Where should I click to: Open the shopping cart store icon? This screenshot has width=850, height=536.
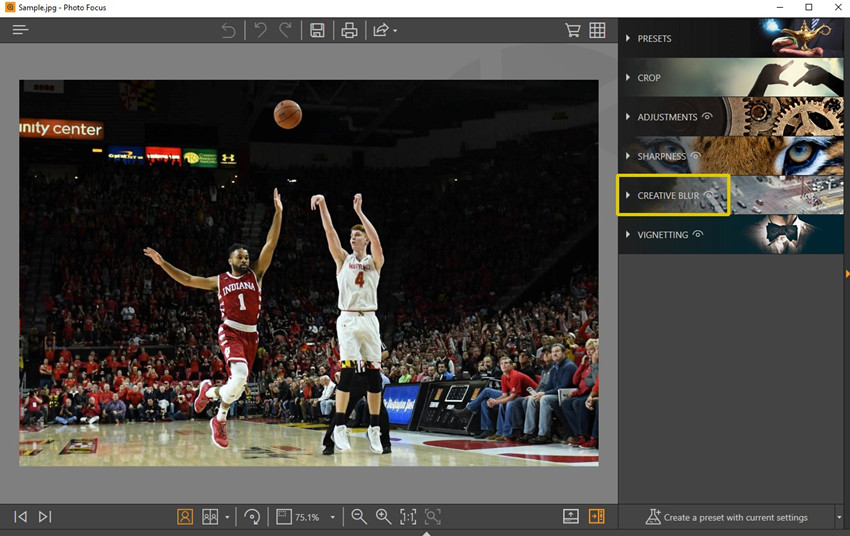point(572,30)
